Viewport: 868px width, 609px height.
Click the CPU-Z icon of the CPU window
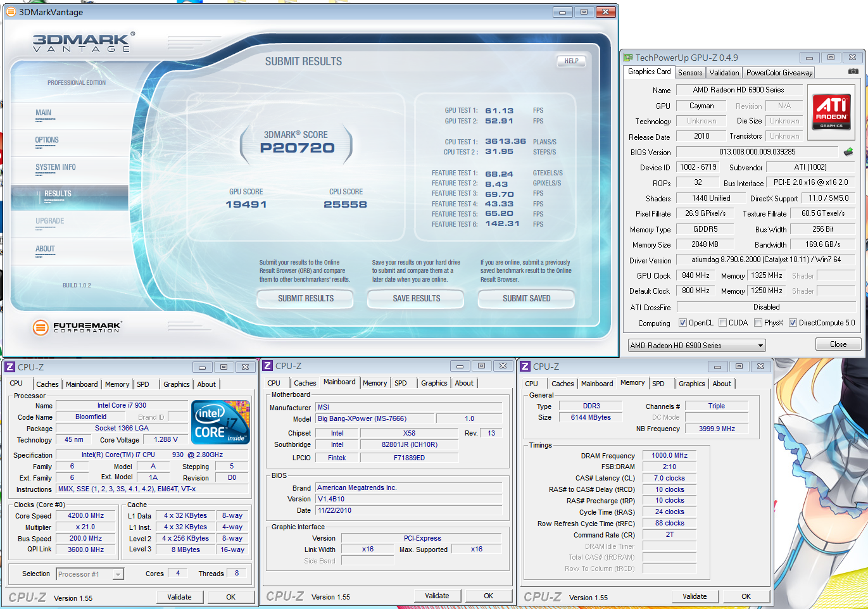[10, 367]
